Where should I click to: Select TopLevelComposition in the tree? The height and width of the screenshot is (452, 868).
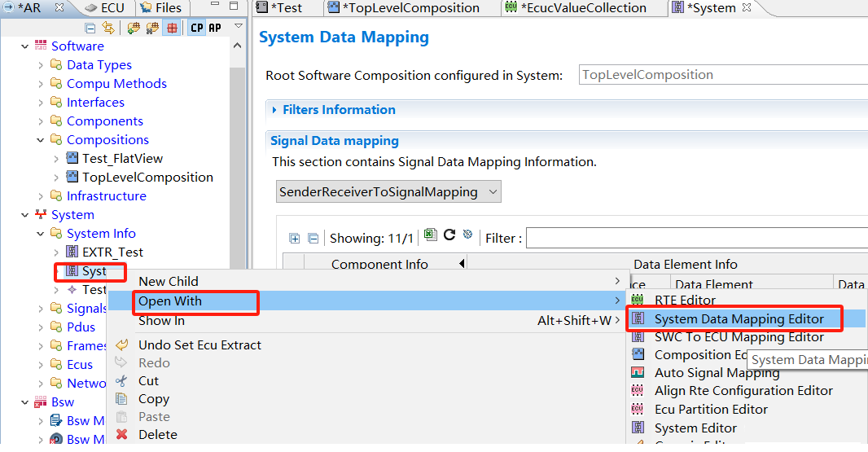click(x=147, y=177)
